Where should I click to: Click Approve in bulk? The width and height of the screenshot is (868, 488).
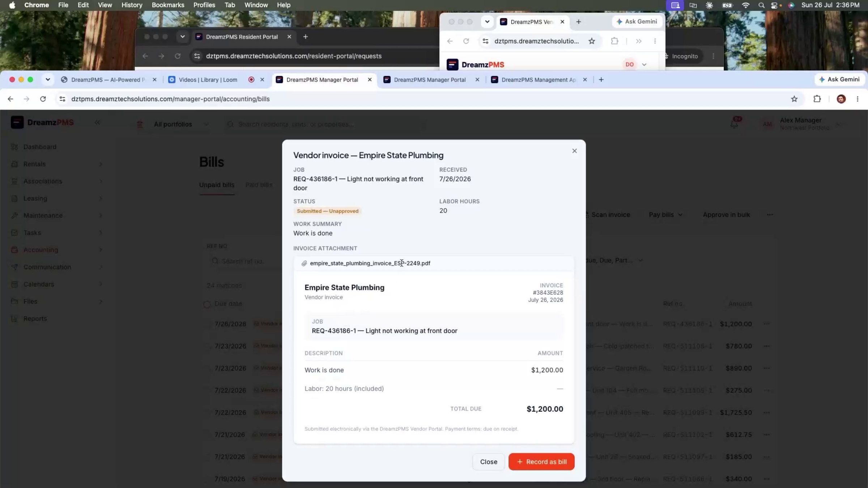click(726, 215)
